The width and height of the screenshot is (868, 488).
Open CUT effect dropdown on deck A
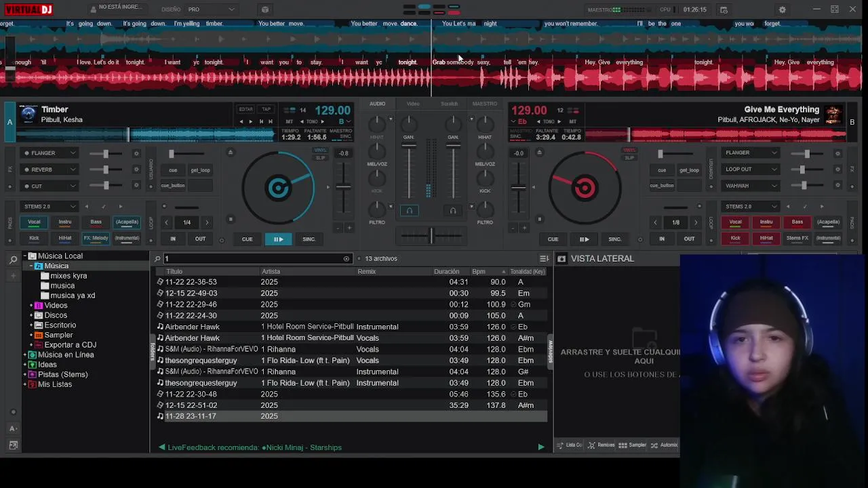click(x=50, y=186)
